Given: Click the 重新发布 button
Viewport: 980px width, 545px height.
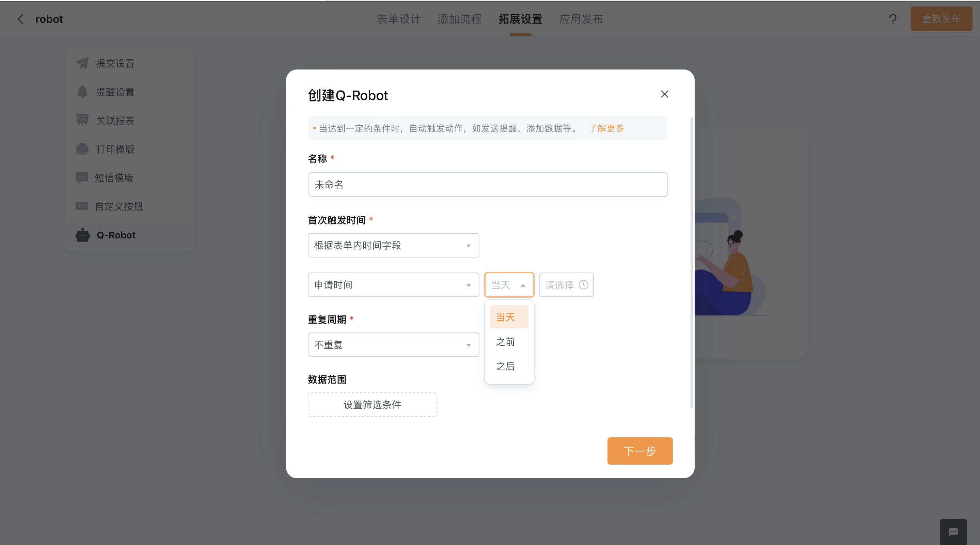Looking at the screenshot, I should point(941,19).
